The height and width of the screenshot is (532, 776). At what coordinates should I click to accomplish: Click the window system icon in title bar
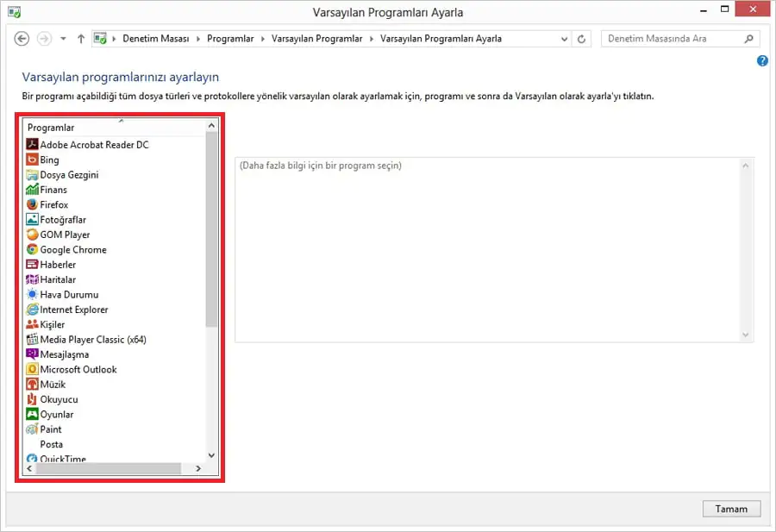(15, 11)
